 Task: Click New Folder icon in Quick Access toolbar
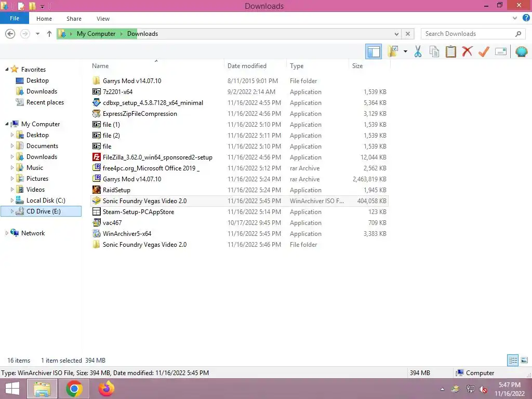(x=32, y=6)
